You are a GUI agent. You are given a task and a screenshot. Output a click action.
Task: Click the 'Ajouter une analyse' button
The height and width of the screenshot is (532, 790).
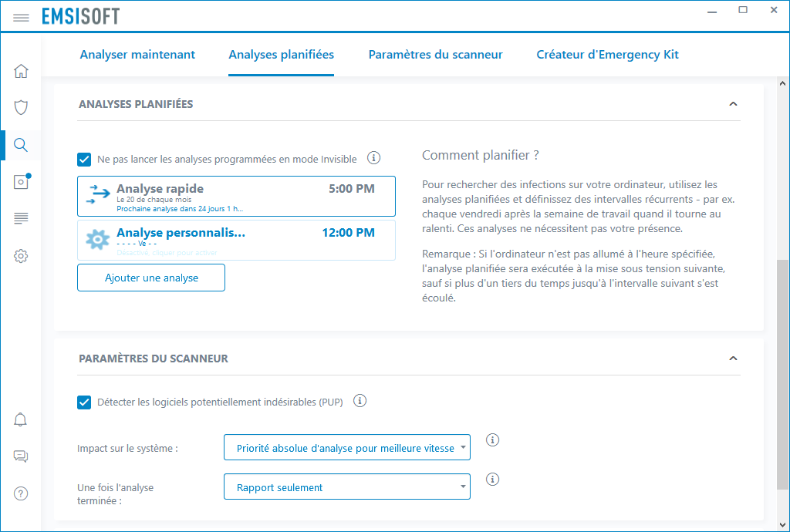pyautogui.click(x=151, y=278)
